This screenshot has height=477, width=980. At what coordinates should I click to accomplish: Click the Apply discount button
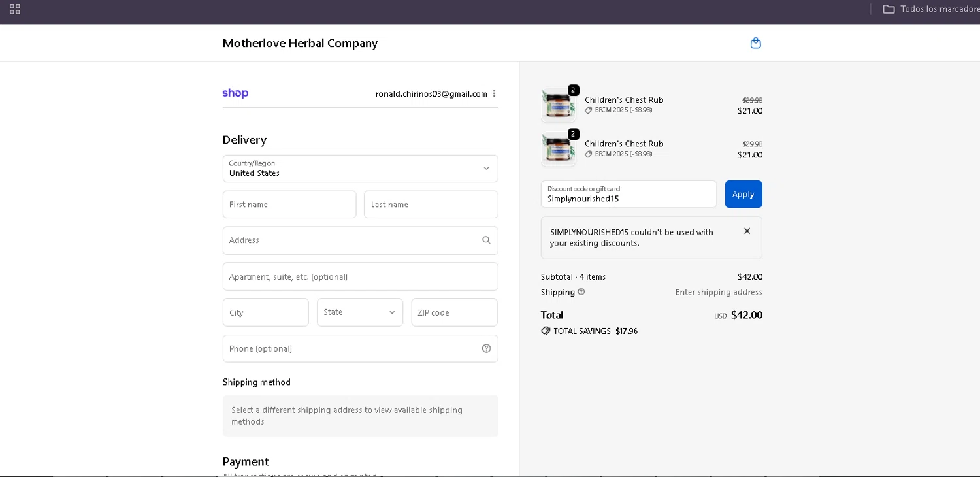(743, 194)
